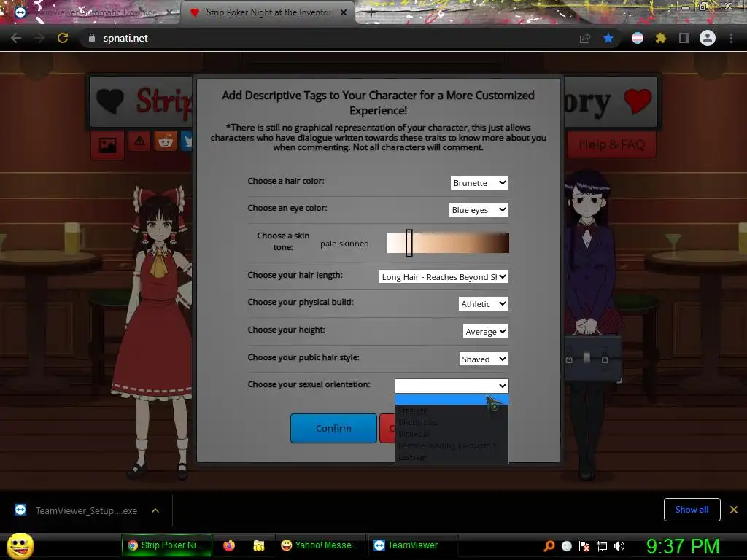Image resolution: width=747 pixels, height=560 pixels.
Task: Open the hair color dropdown showing Brunette
Action: [479, 183]
